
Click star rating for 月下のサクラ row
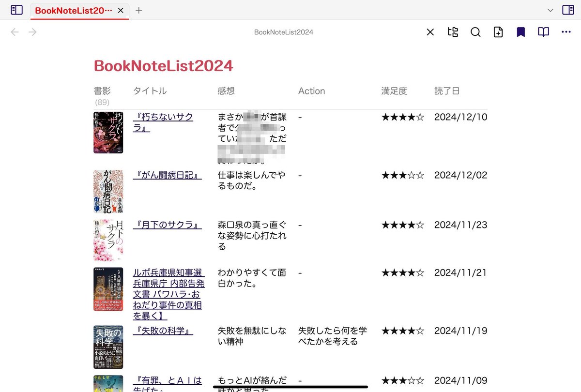(x=403, y=225)
